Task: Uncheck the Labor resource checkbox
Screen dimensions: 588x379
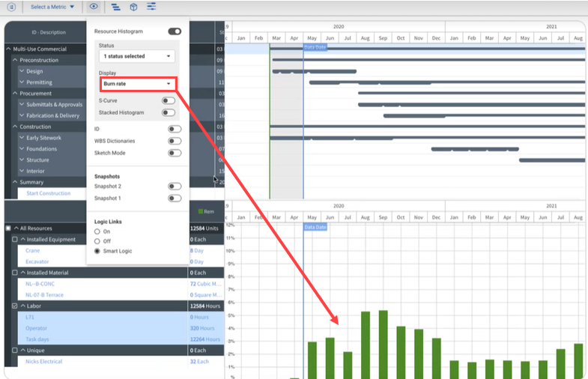Action: pos(16,306)
